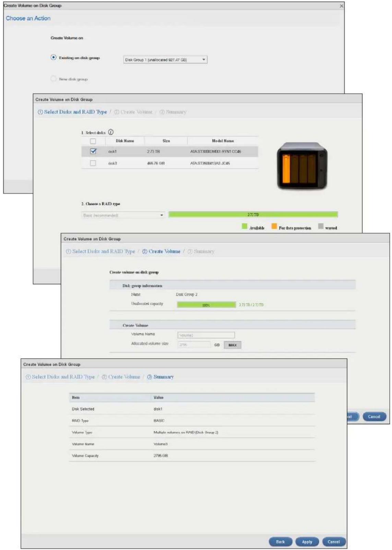Click the Disk Group 2 name text
The height and width of the screenshot is (550, 392).
(x=187, y=295)
